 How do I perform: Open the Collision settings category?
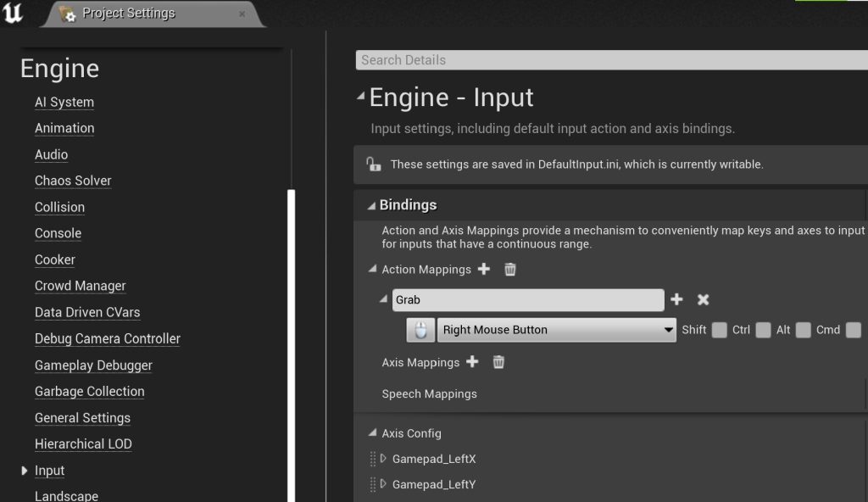(59, 207)
